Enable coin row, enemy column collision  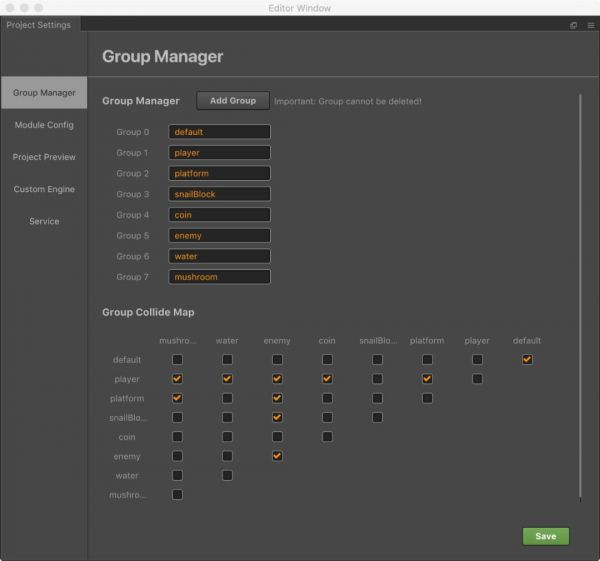[277, 437]
